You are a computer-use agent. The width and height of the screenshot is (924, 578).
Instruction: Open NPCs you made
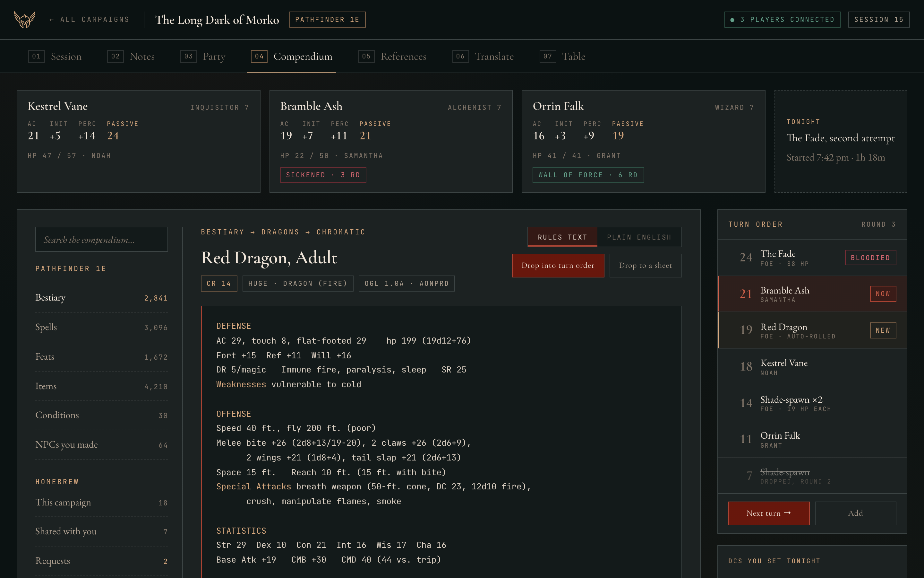click(x=102, y=445)
